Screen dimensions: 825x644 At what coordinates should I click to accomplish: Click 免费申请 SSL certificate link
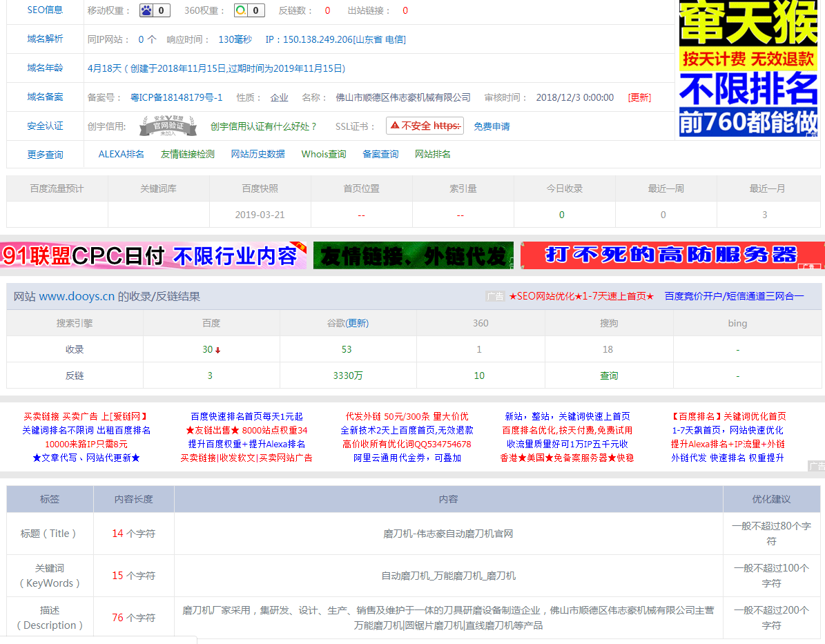tap(492, 126)
